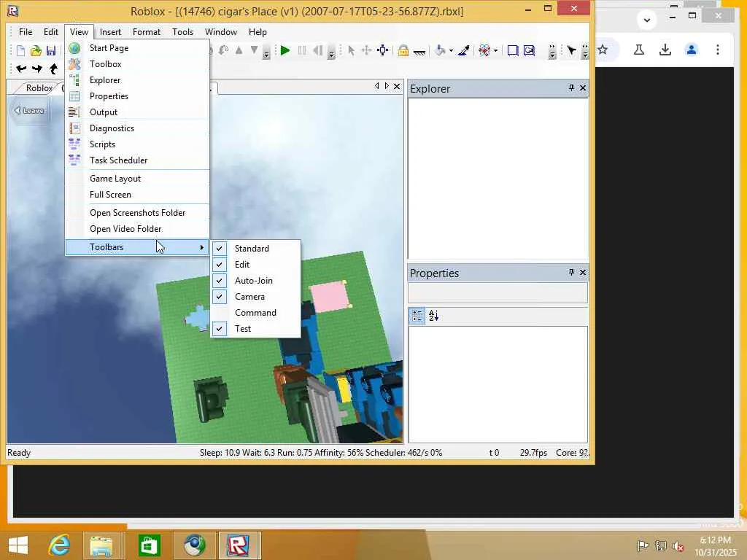
Task: Open the Format menu
Action: 146,32
